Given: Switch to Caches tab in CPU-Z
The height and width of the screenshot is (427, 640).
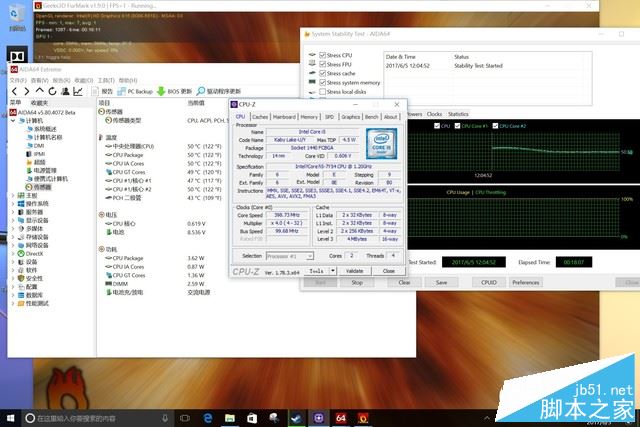Looking at the screenshot, I should (260, 117).
